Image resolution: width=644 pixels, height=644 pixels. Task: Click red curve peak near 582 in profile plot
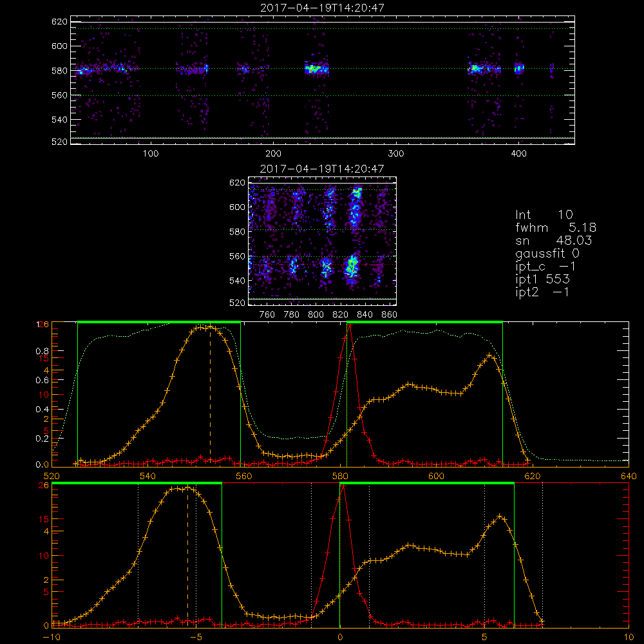[x=350, y=325]
